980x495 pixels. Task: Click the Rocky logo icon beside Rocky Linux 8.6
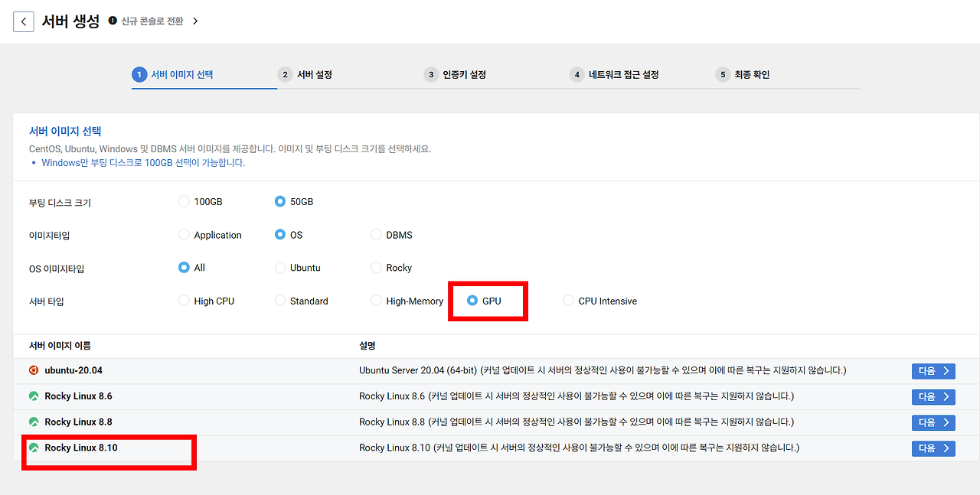[x=34, y=396]
